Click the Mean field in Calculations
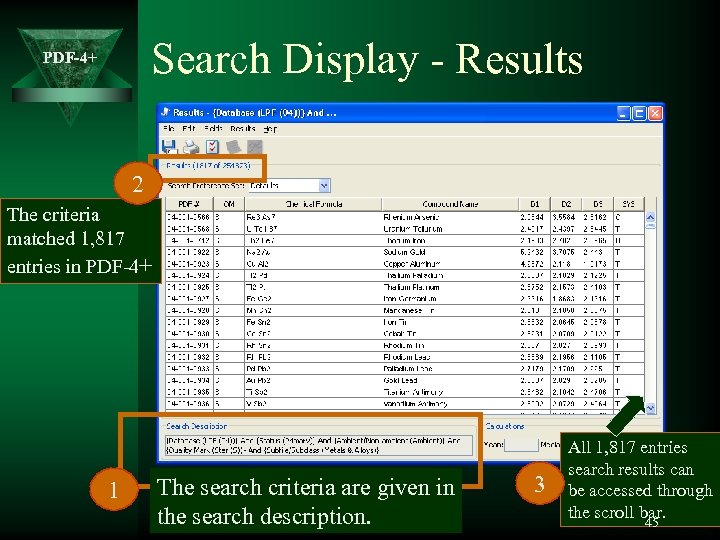Image resolution: width=720 pixels, height=540 pixels. 521,444
